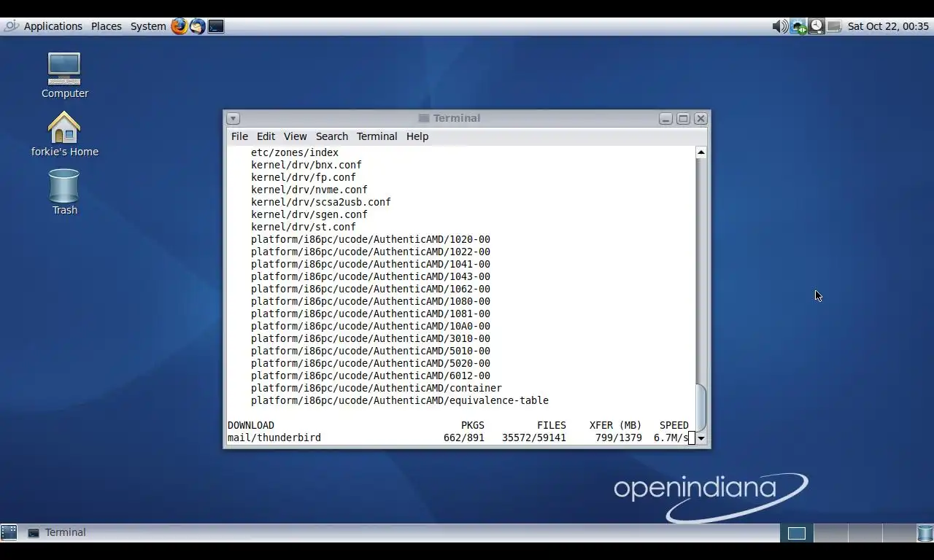Image resolution: width=934 pixels, height=560 pixels.
Task: Click the Terminal taskbar button
Action: pyautogui.click(x=57, y=532)
